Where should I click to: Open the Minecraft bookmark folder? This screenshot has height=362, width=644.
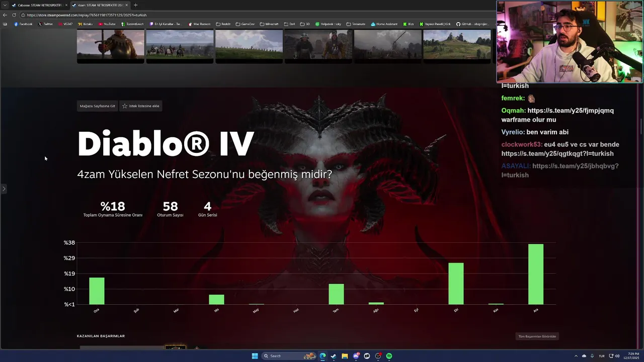269,24
